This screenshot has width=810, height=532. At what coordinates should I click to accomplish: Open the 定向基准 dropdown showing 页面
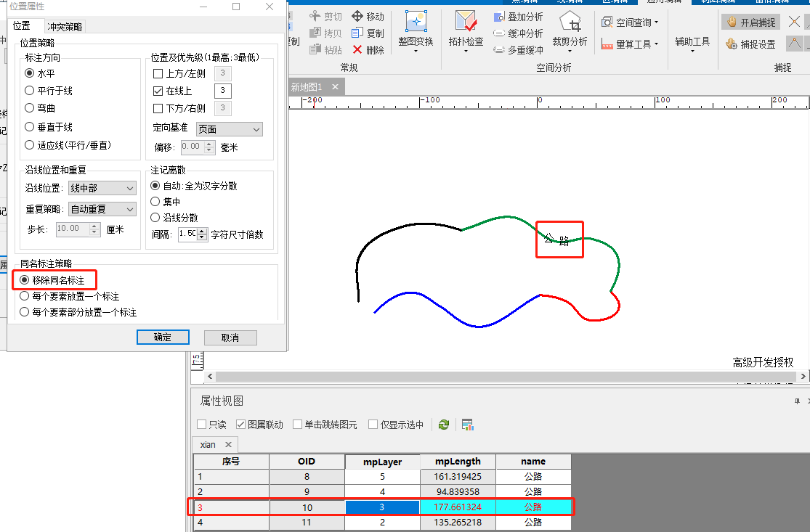[x=229, y=129]
